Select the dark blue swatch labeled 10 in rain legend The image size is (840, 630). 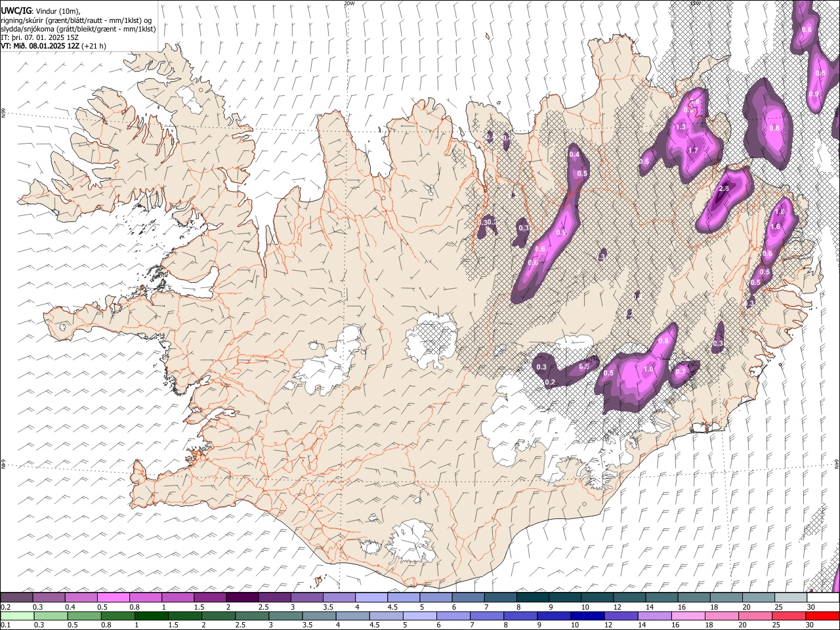(587, 616)
